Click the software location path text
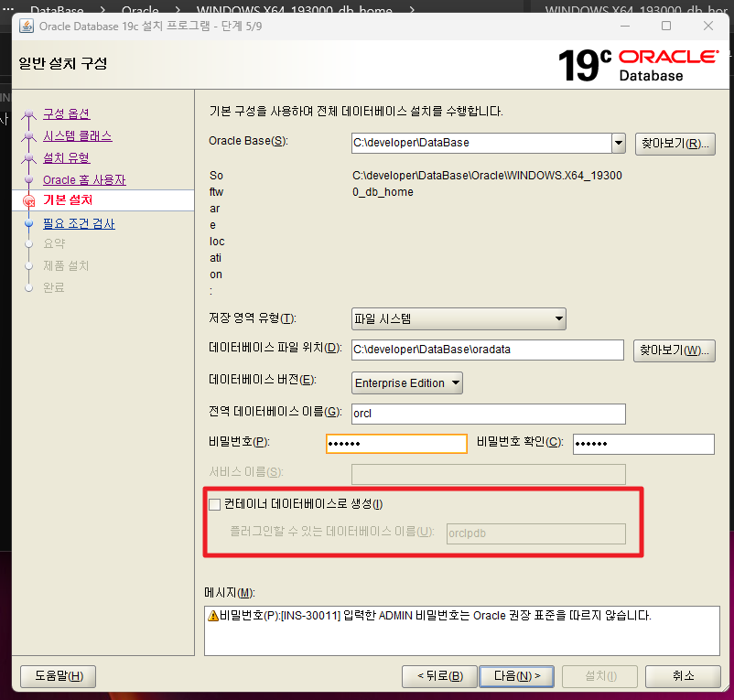 [x=487, y=184]
